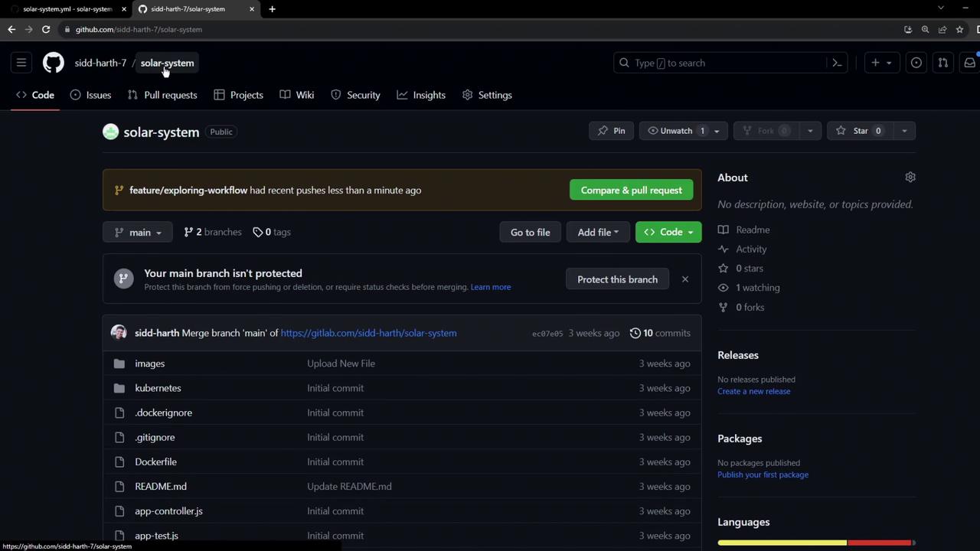Open a new browser tab
Viewport: 980px width, 551px height.
point(272,9)
